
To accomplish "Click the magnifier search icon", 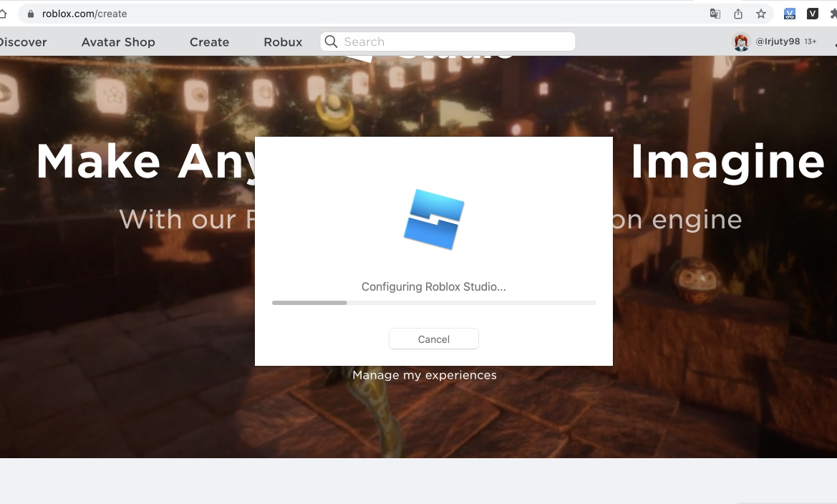I will click(331, 42).
